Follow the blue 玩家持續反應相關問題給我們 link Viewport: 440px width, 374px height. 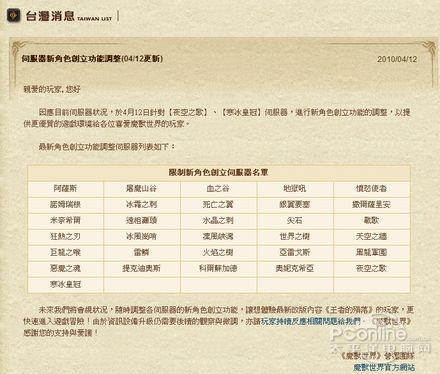[311, 321]
